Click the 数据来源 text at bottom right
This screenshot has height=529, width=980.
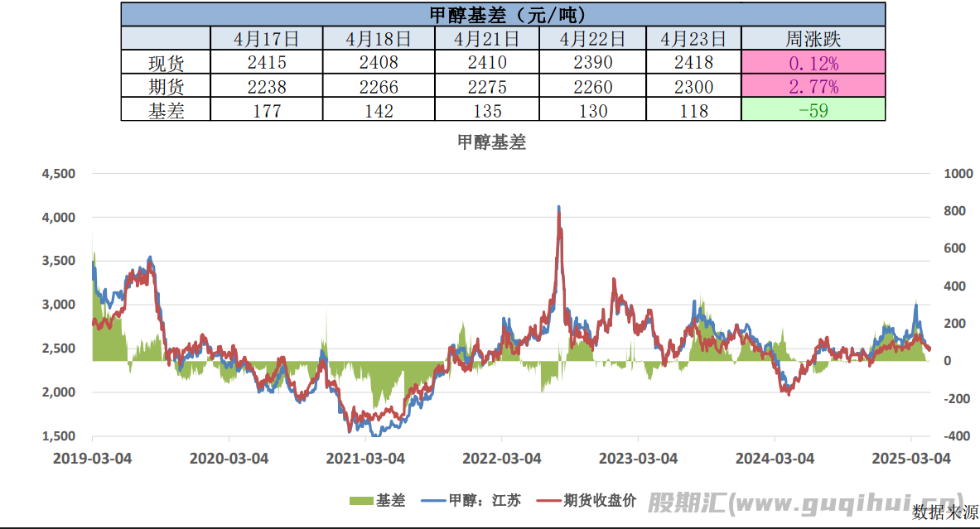point(945,512)
